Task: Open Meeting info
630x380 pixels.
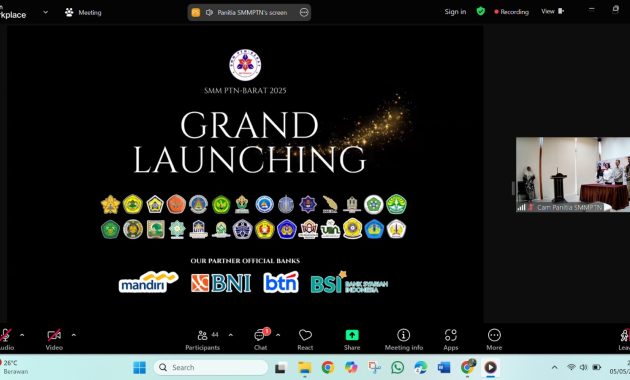Action: pyautogui.click(x=404, y=340)
